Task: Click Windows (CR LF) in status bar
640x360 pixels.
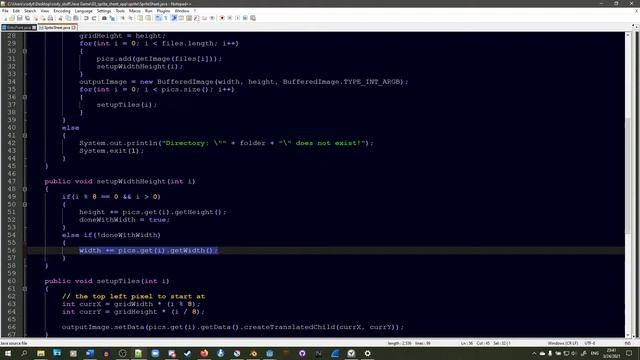Action: pos(562,343)
